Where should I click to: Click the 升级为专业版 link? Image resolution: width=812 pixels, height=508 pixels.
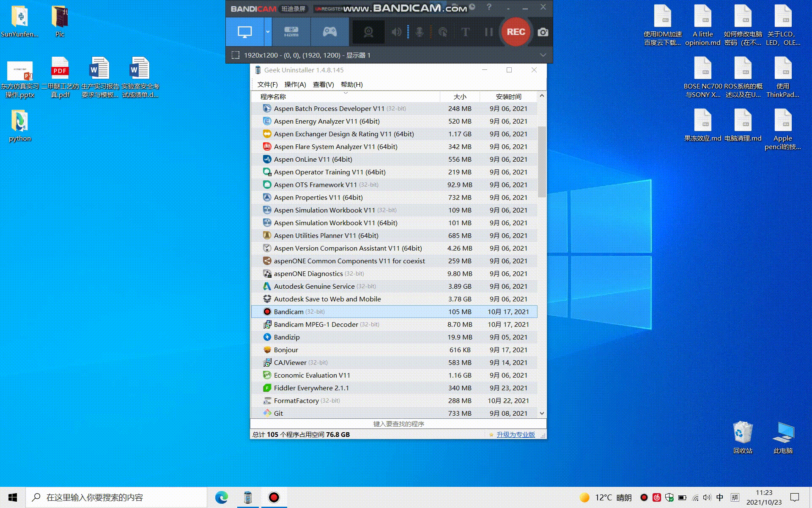[516, 434]
